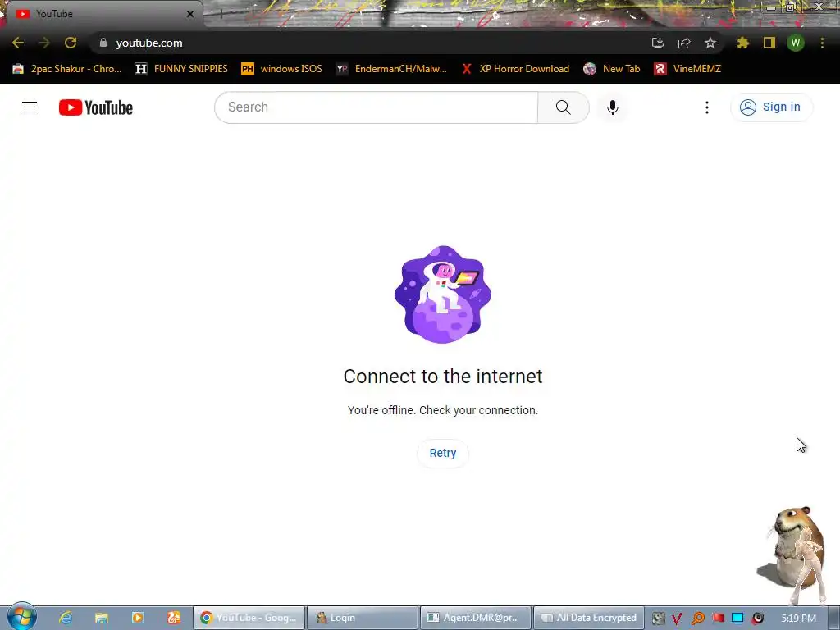Image resolution: width=840 pixels, height=630 pixels.
Task: Go back using browser back arrow
Action: (18, 43)
